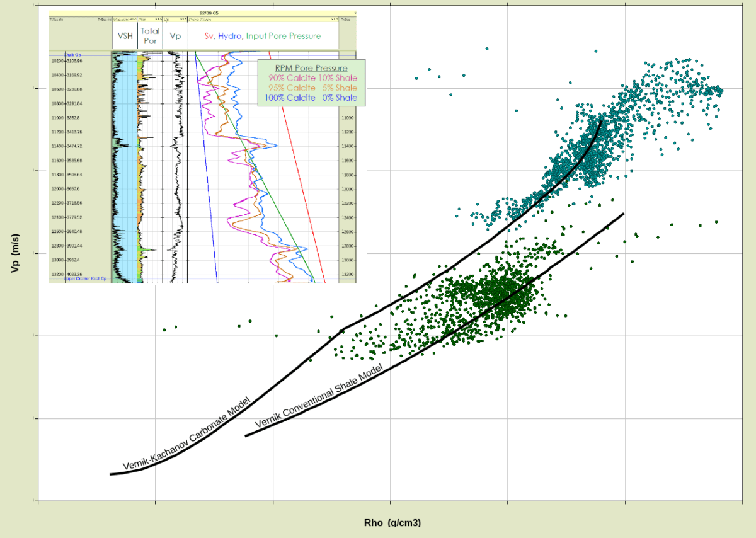
Task: Click the RPM Pore Pressure legend title
Action: 311,68
